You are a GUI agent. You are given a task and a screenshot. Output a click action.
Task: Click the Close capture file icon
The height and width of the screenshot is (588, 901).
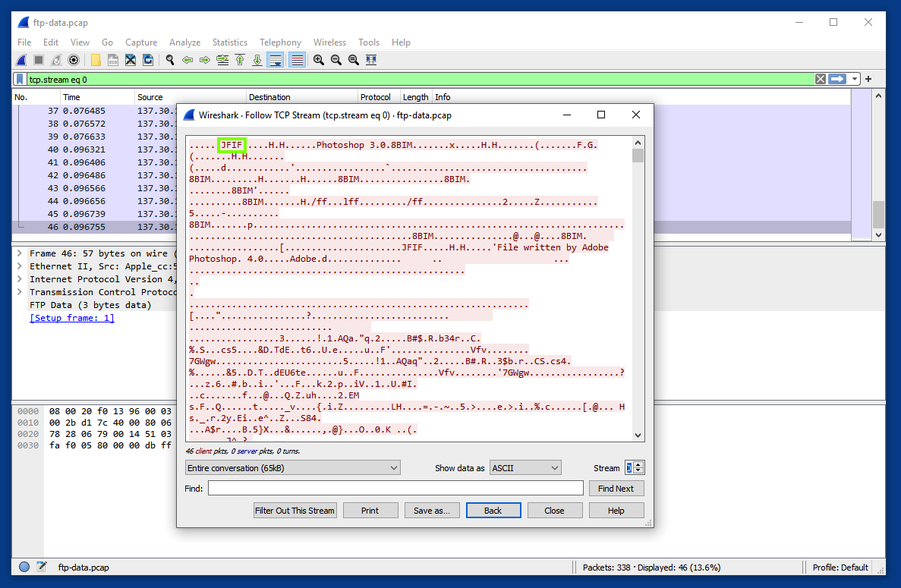pyautogui.click(x=131, y=60)
